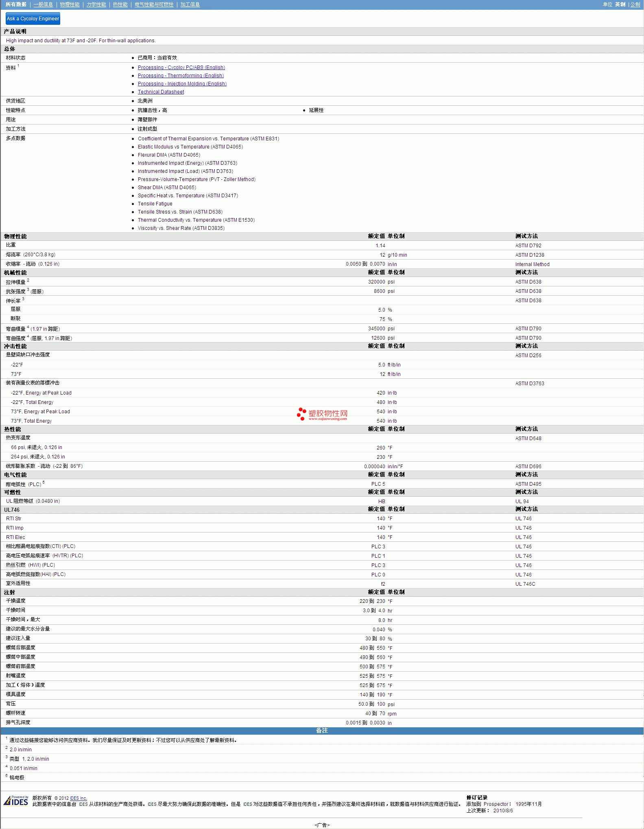Open the 电气性能与可燃性 tab

[x=154, y=4]
